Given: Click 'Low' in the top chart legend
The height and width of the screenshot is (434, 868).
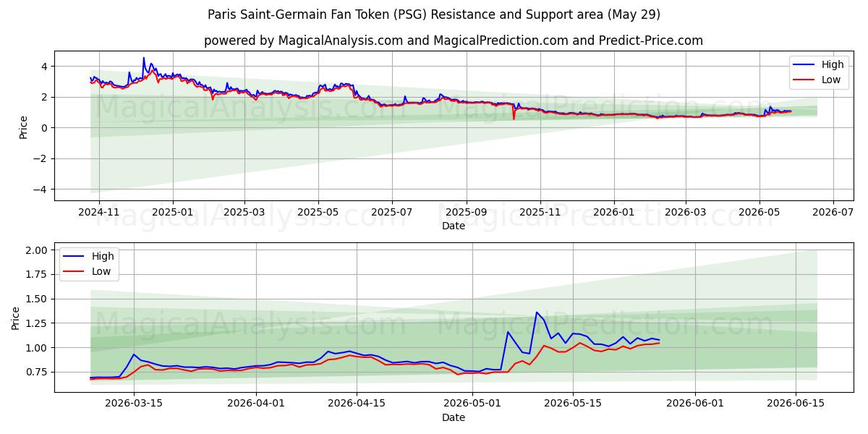Looking at the screenshot, I should [831, 80].
